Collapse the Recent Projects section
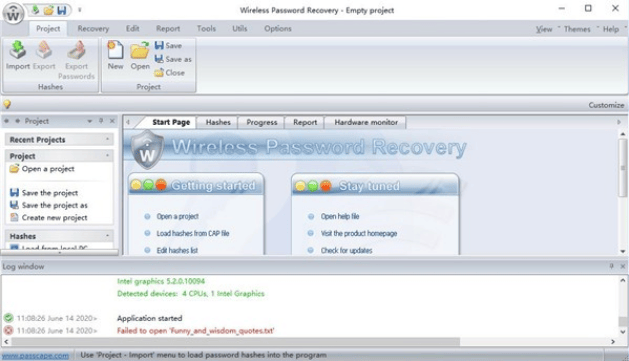The width and height of the screenshot is (629, 361). [107, 139]
